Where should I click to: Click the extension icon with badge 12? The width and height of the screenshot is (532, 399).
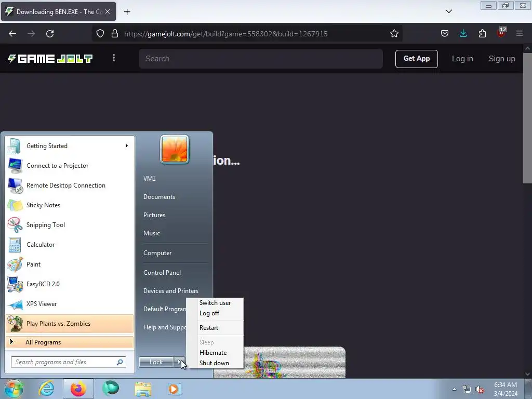[x=501, y=33]
